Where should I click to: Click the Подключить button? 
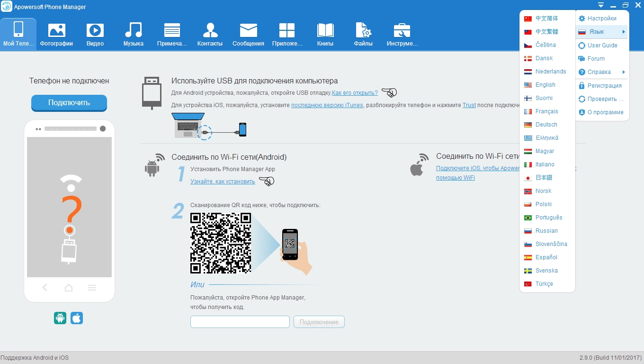click(69, 103)
